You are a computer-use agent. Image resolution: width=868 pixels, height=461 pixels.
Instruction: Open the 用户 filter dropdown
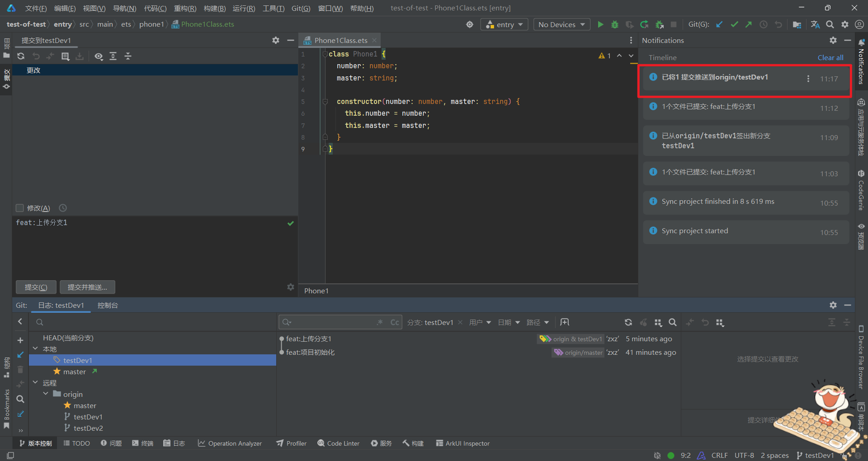point(480,322)
